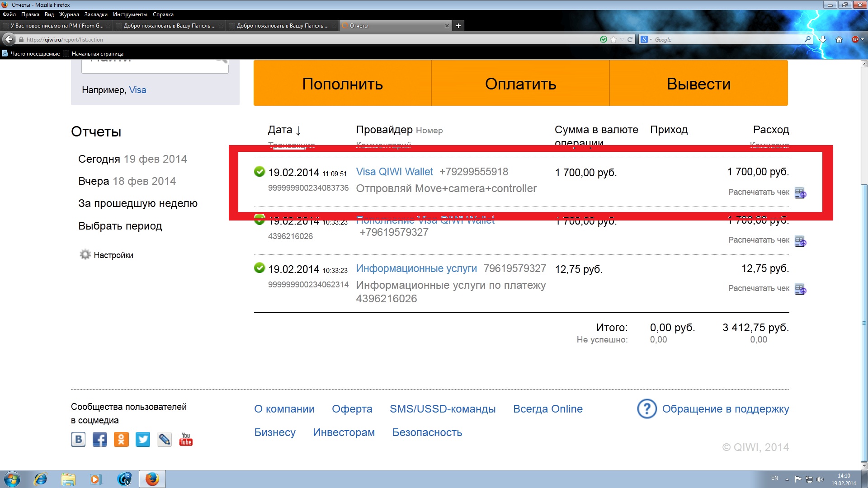Viewport: 868px width, 488px height.
Task: Open the Вид menu
Action: coord(49,14)
